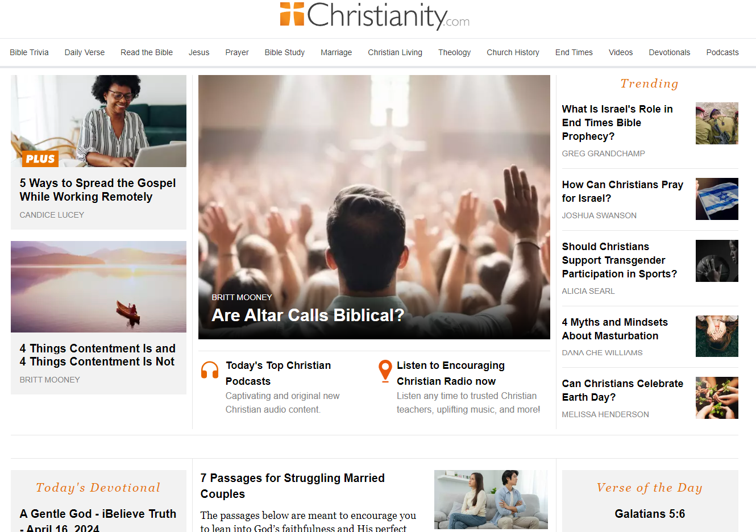Read What Is Israel's Role in End Times
756x532 pixels.
(x=617, y=123)
